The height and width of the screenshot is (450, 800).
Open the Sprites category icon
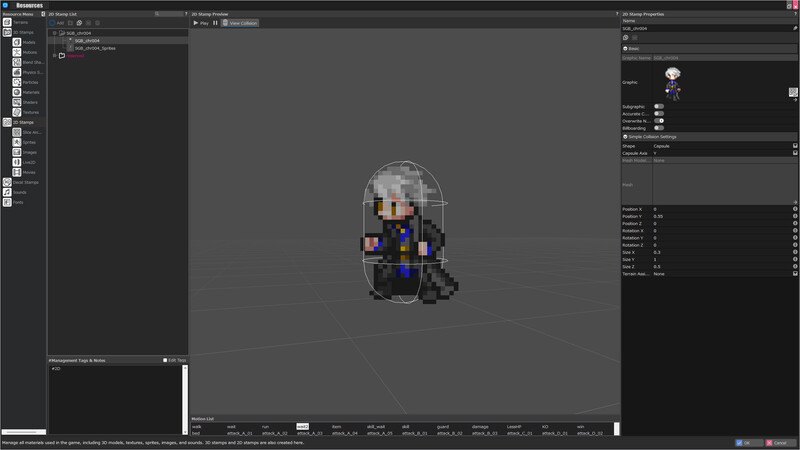17,142
